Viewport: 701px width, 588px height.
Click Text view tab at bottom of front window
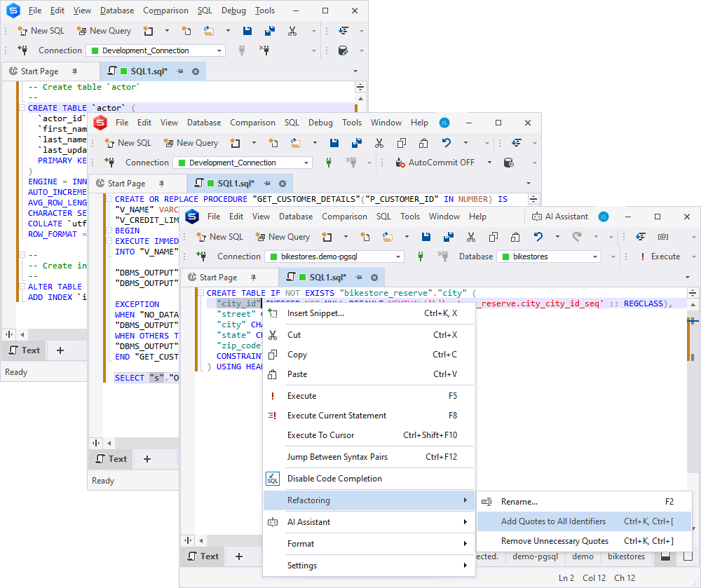pyautogui.click(x=204, y=556)
